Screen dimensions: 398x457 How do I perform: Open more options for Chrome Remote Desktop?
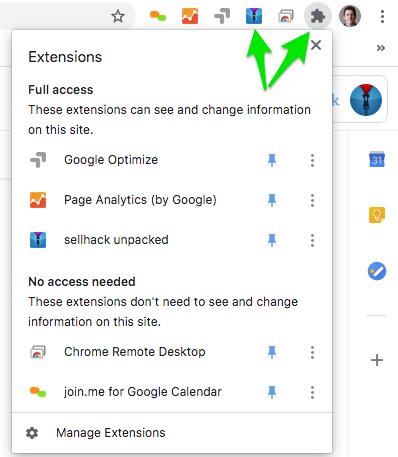click(312, 352)
